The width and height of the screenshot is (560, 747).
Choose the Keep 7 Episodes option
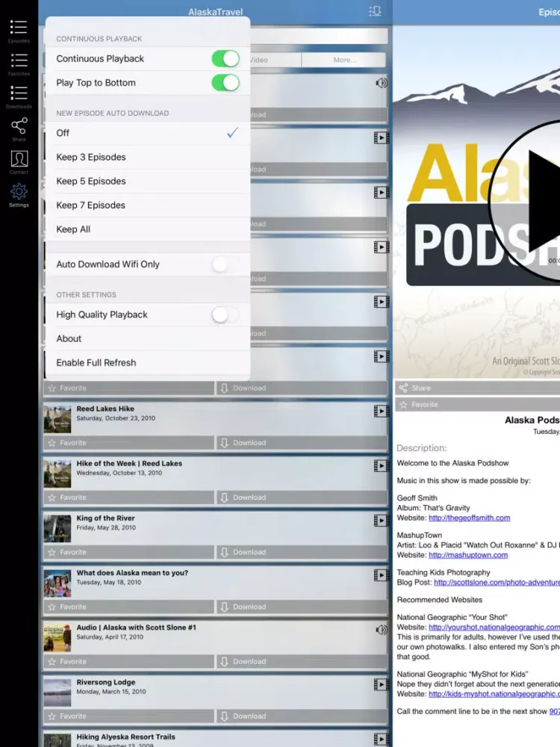pos(148,205)
